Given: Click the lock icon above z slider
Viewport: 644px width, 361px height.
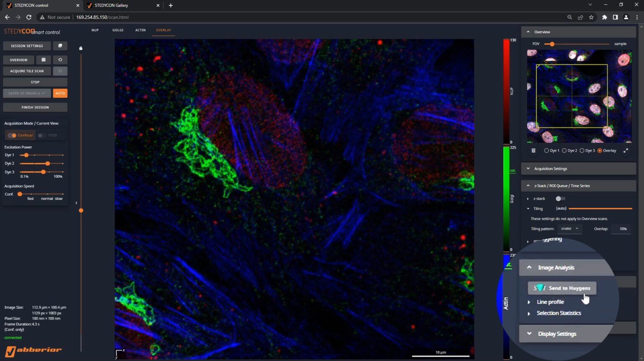Looking at the screenshot, I should tap(81, 48).
